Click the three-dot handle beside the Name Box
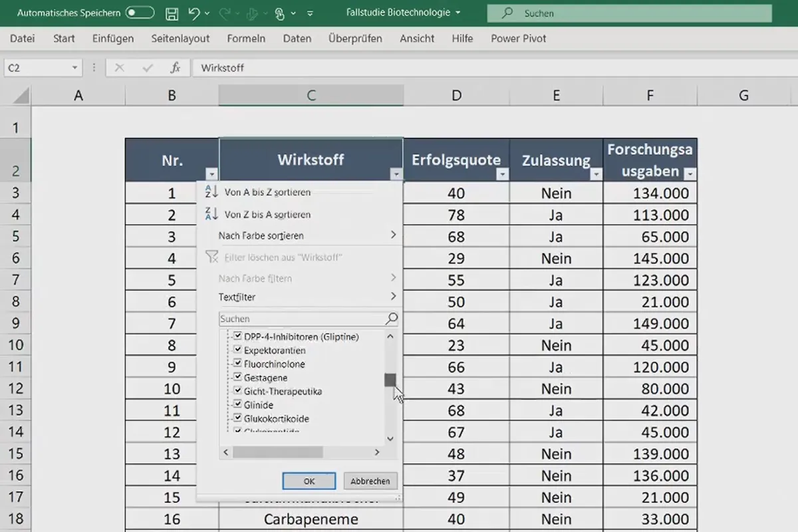The width and height of the screenshot is (798, 532). click(94, 68)
